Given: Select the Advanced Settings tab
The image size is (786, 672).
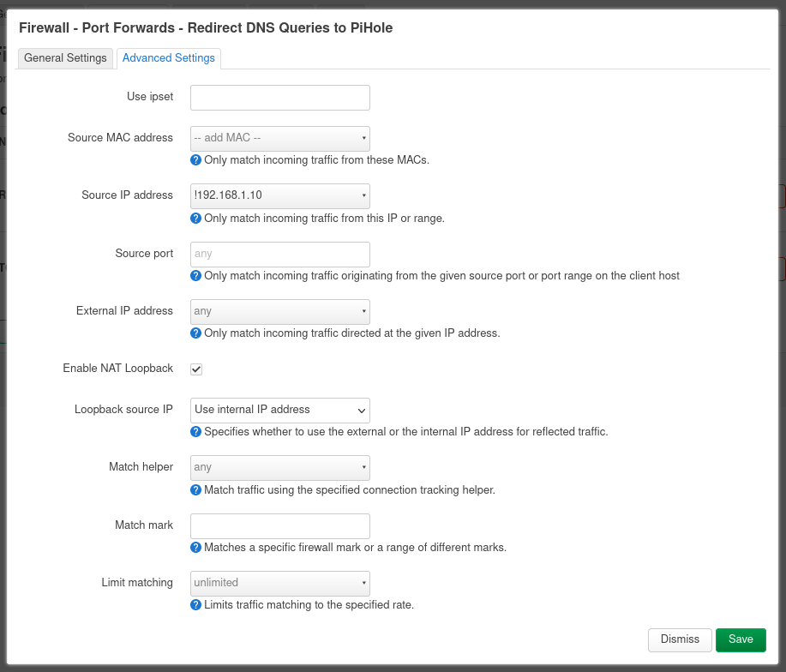Looking at the screenshot, I should (x=168, y=58).
